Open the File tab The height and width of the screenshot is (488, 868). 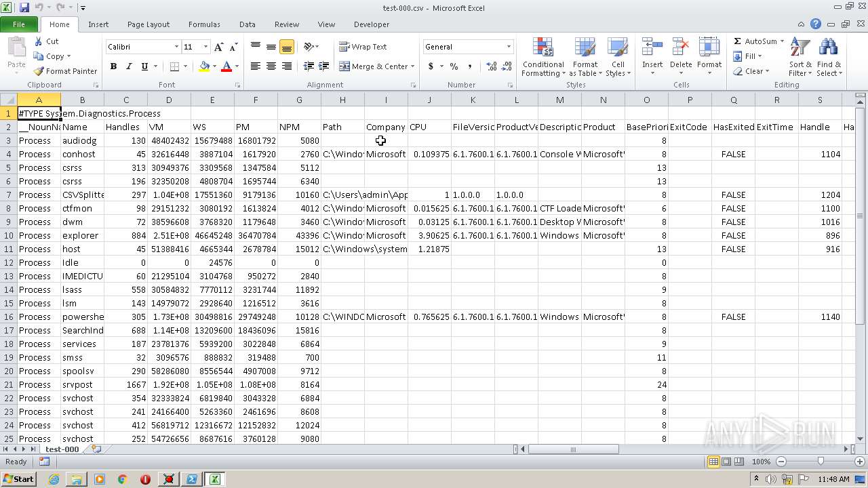(x=19, y=24)
